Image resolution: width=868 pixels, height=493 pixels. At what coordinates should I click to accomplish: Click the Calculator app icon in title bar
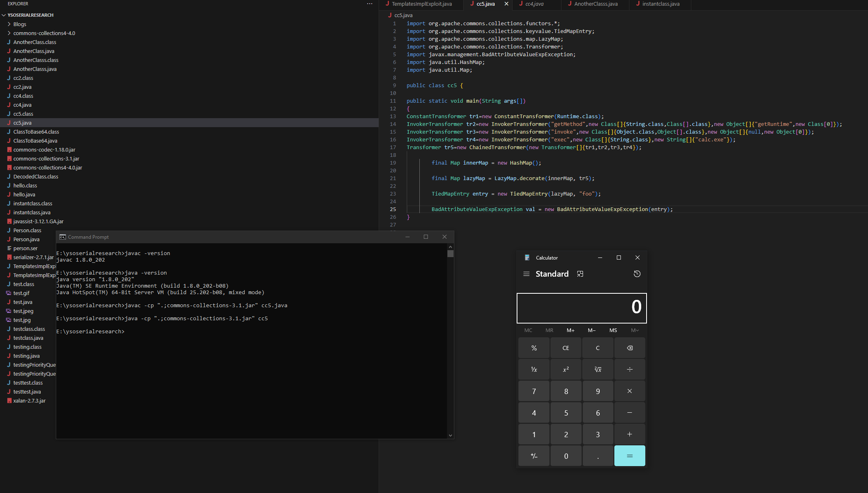click(527, 258)
